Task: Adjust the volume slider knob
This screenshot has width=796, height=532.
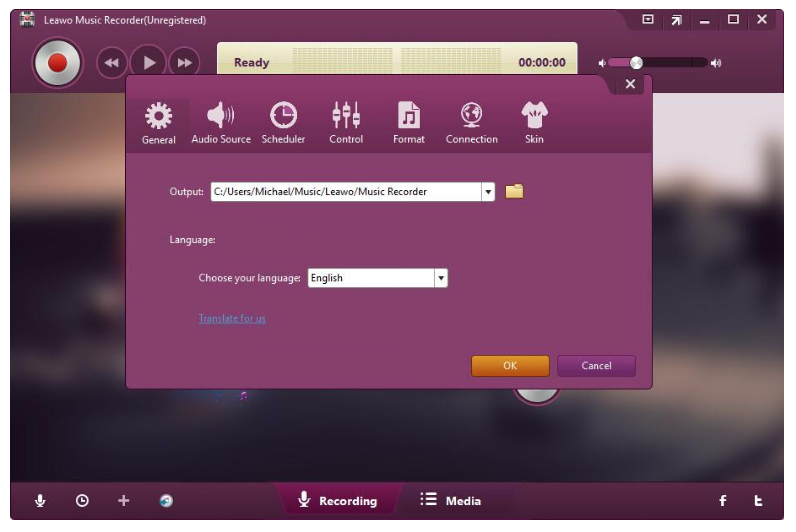Action: coord(636,63)
